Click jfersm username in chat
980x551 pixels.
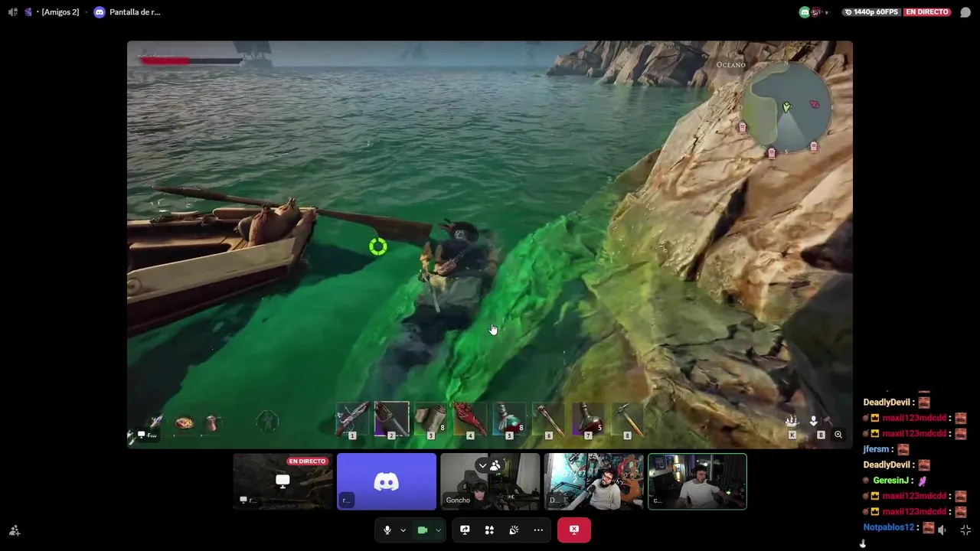tap(876, 449)
